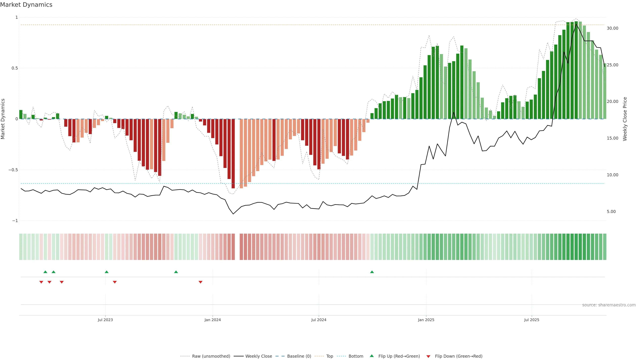Click the green flip-up marker near October 2024
Viewport: 644px width, 362px height.
(x=372, y=272)
